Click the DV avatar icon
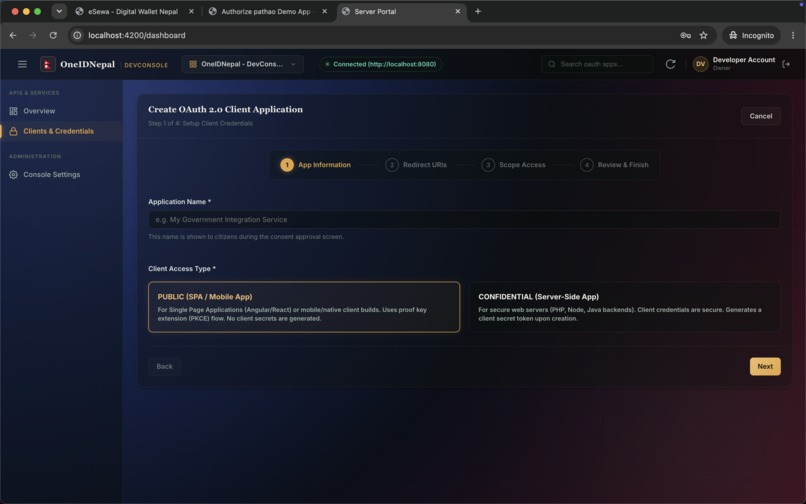 point(700,64)
